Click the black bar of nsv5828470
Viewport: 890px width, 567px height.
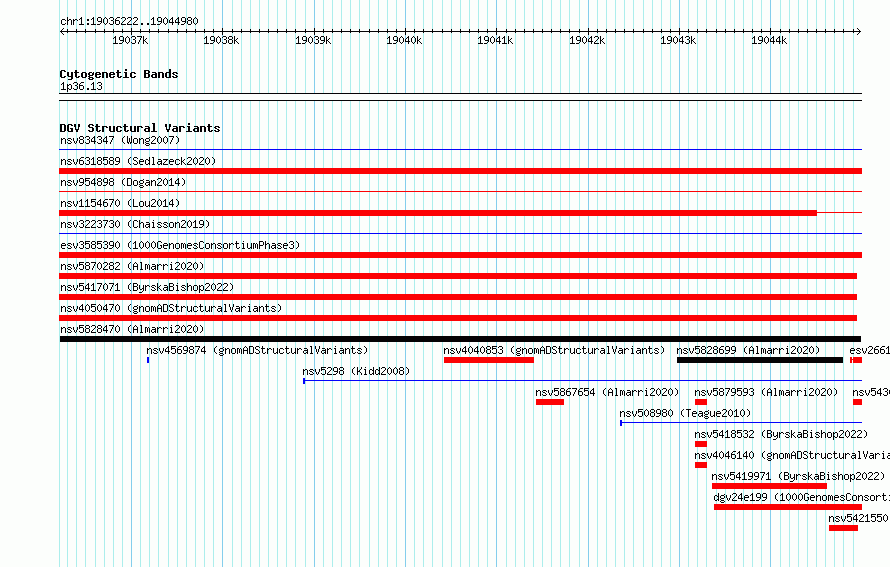[460, 339]
